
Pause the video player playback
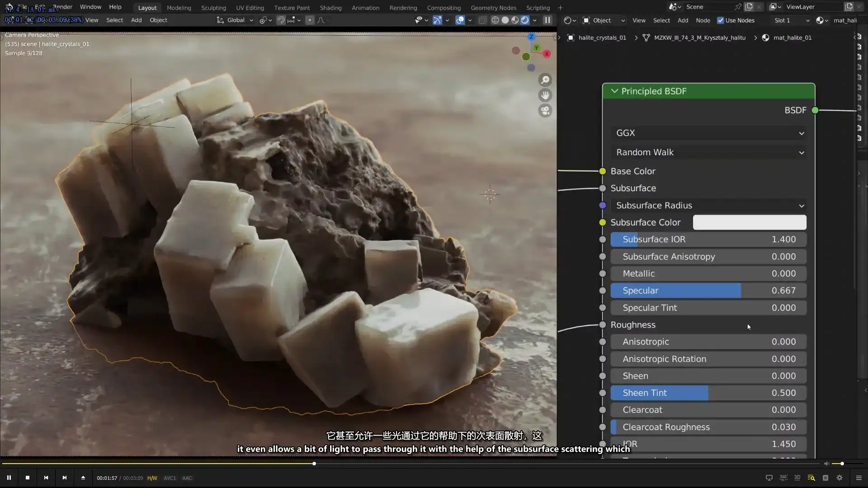(x=9, y=478)
